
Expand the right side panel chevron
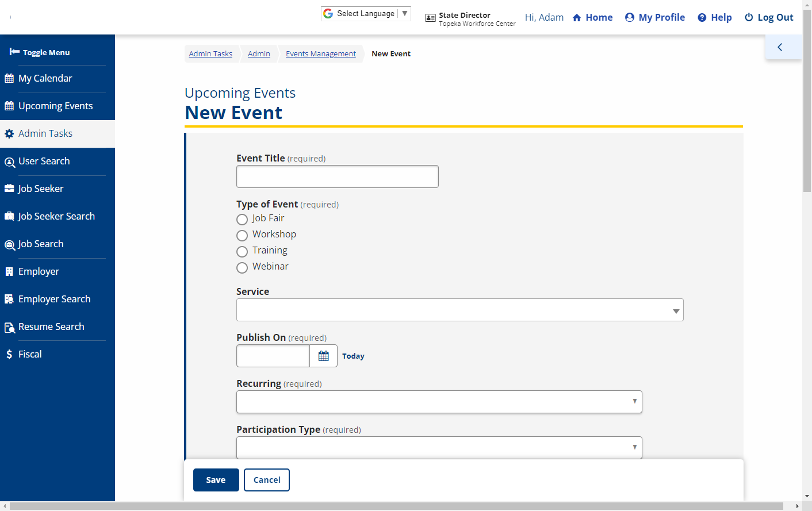click(780, 47)
